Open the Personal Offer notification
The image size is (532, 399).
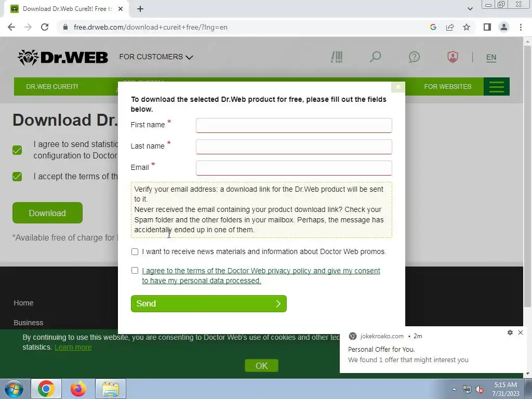[x=433, y=350]
